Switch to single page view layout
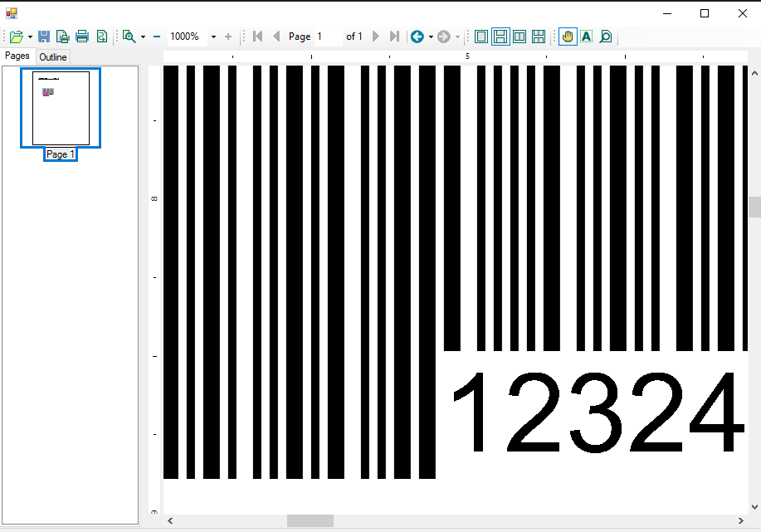The width and height of the screenshot is (761, 532). point(481,37)
